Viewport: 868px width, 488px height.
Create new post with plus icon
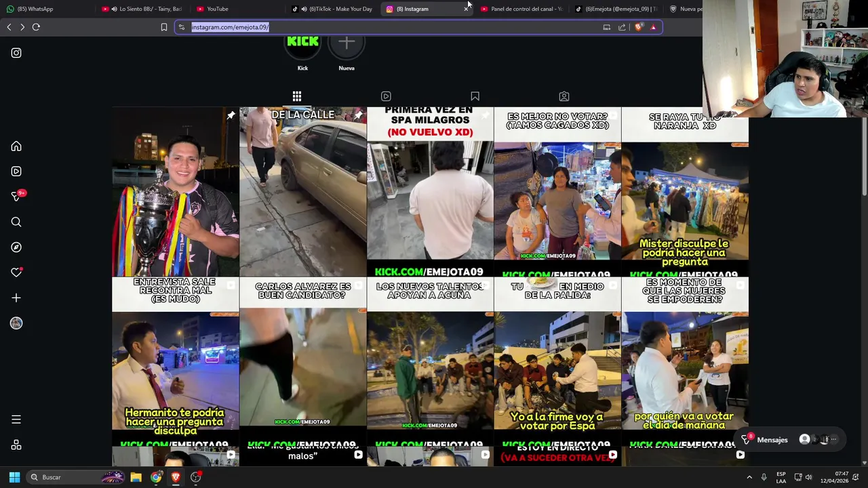pos(16,298)
